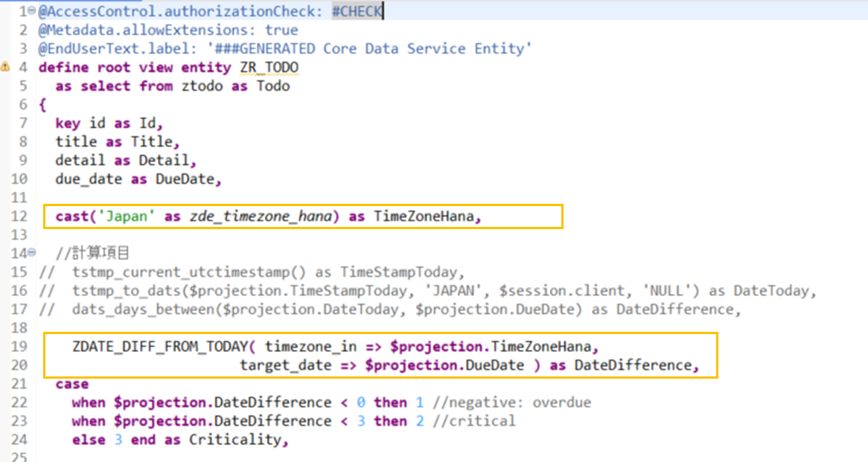Image resolution: width=868 pixels, height=462 pixels.
Task: Click the 'due_date as DueDate,' line
Action: pyautogui.click(x=138, y=179)
